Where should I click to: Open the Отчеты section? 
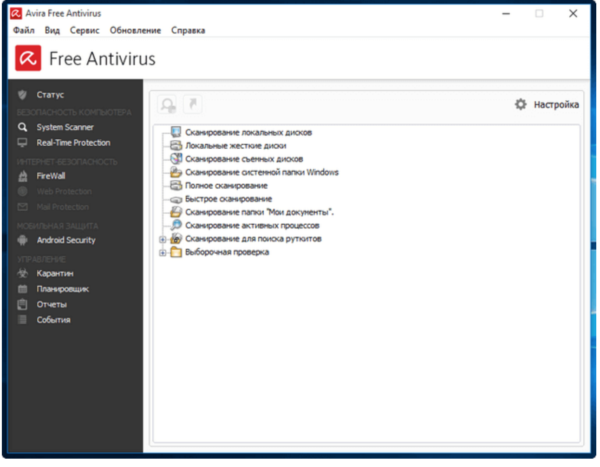tap(52, 304)
